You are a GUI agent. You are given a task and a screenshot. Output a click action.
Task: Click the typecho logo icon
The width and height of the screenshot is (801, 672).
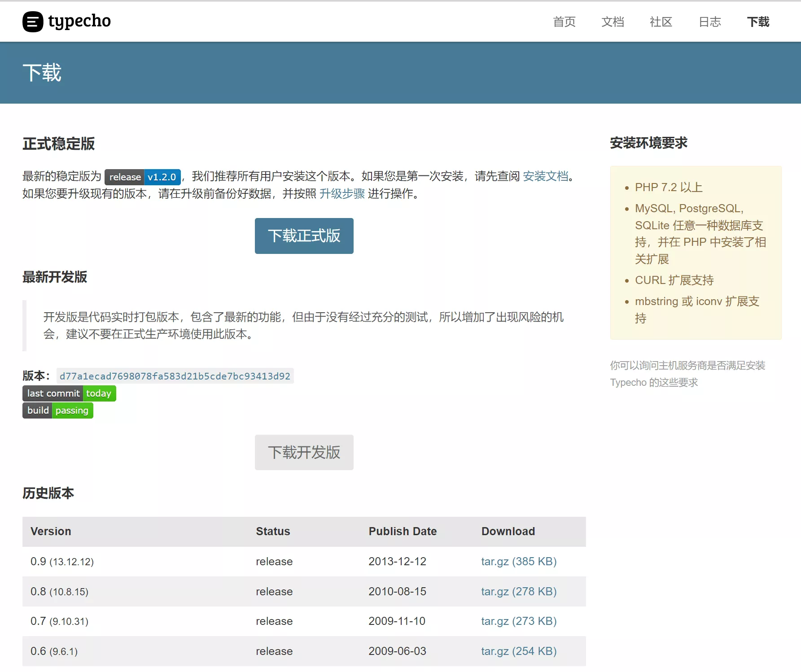pyautogui.click(x=33, y=22)
